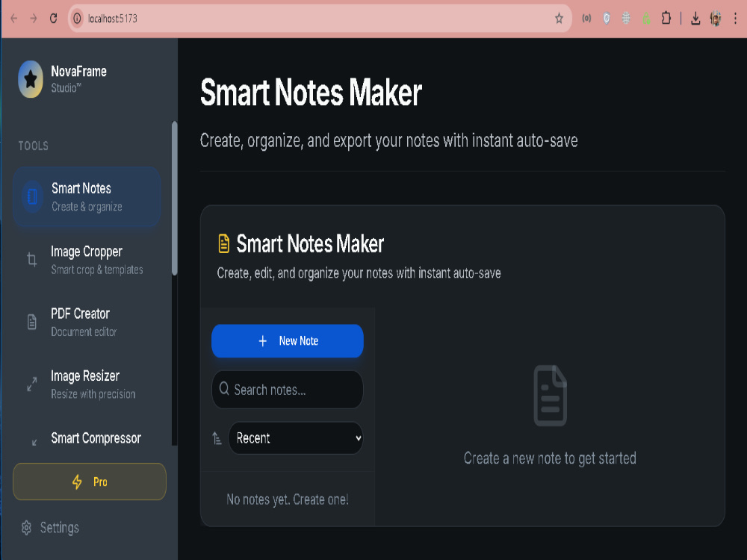Click the localhost:5173 address bar
Image resolution: width=747 pixels, height=560 pixels.
tap(320, 19)
